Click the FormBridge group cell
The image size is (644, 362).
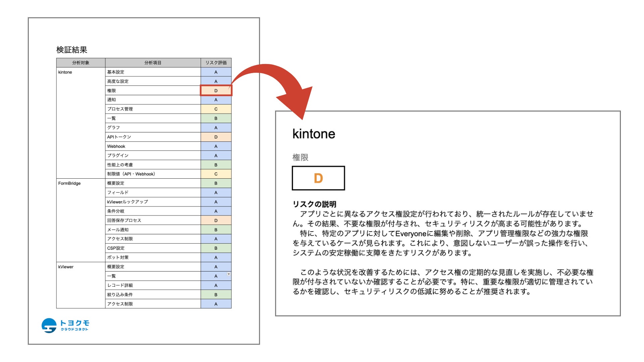click(69, 183)
